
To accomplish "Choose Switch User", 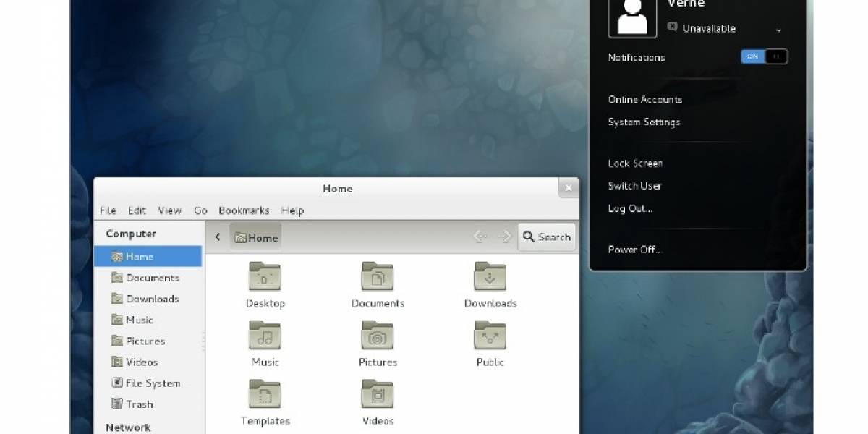I will [x=634, y=186].
